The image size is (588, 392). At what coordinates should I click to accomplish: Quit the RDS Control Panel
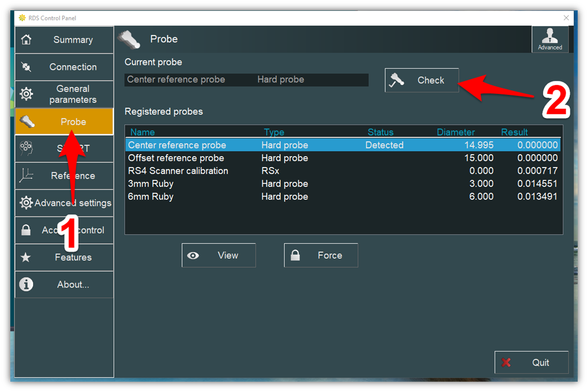click(531, 363)
